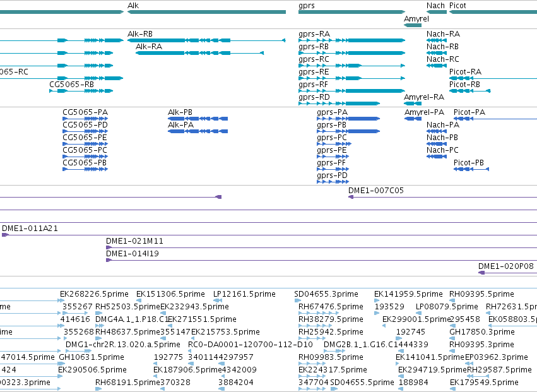This screenshot has height=392, width=537.
Task: Select EST RH29587.5prime
Action: 500,371
